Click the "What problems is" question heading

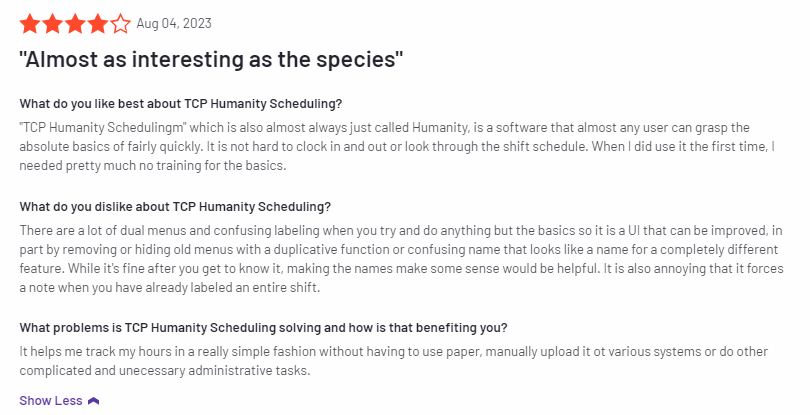pos(263,328)
